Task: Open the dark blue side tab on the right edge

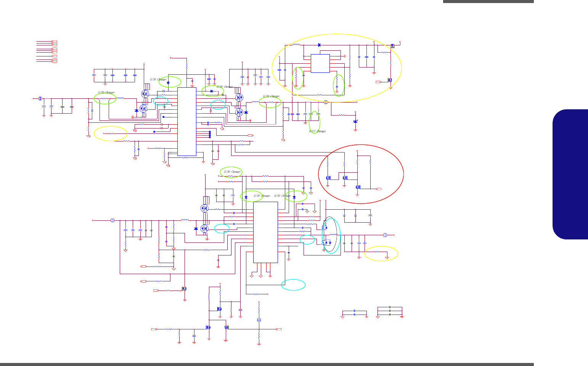Action: coord(570,175)
